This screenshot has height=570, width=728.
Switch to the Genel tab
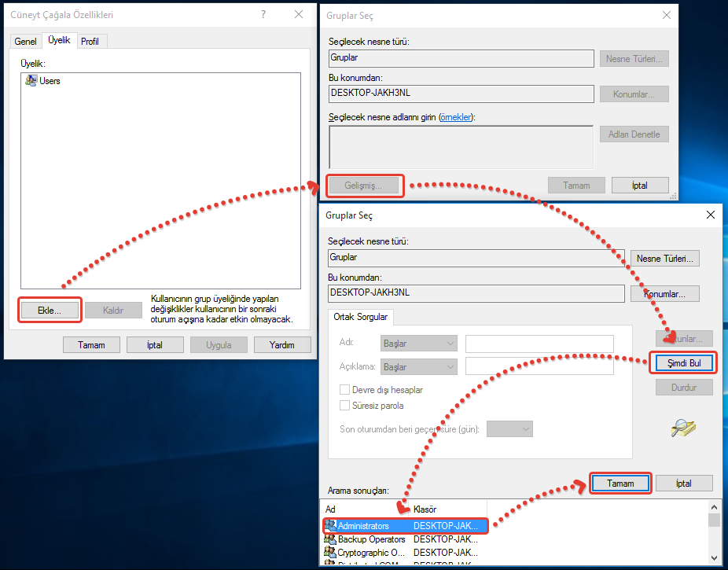pos(25,41)
